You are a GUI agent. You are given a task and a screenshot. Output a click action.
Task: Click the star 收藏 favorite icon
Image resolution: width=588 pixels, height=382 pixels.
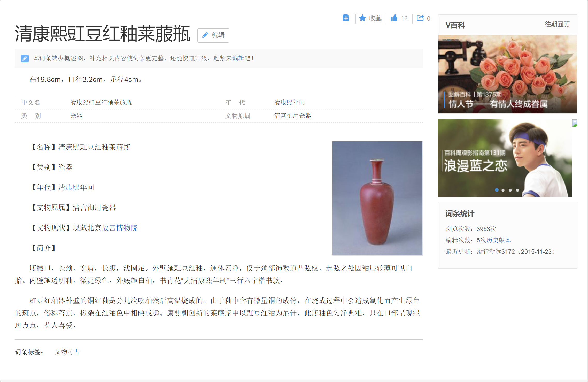[362, 18]
